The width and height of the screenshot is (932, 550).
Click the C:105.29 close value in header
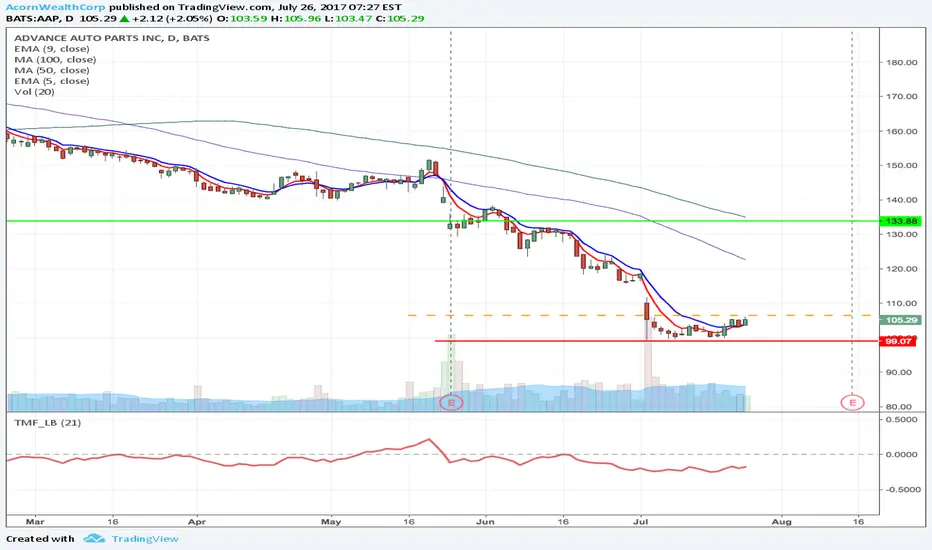[x=401, y=18]
